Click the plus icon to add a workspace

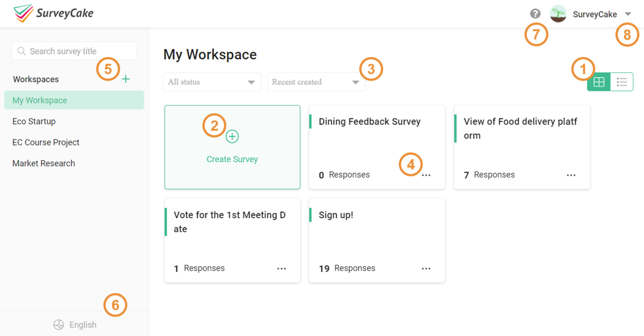pyautogui.click(x=125, y=79)
